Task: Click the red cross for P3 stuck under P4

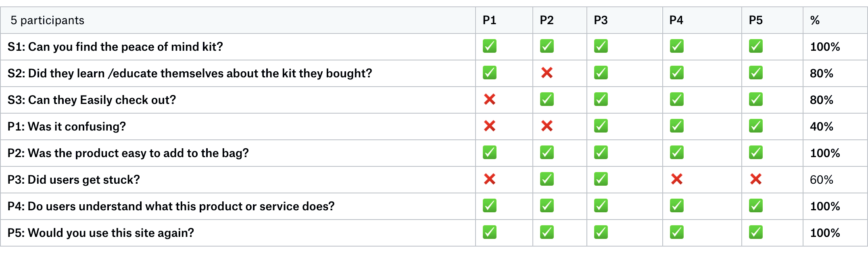Action: click(676, 179)
